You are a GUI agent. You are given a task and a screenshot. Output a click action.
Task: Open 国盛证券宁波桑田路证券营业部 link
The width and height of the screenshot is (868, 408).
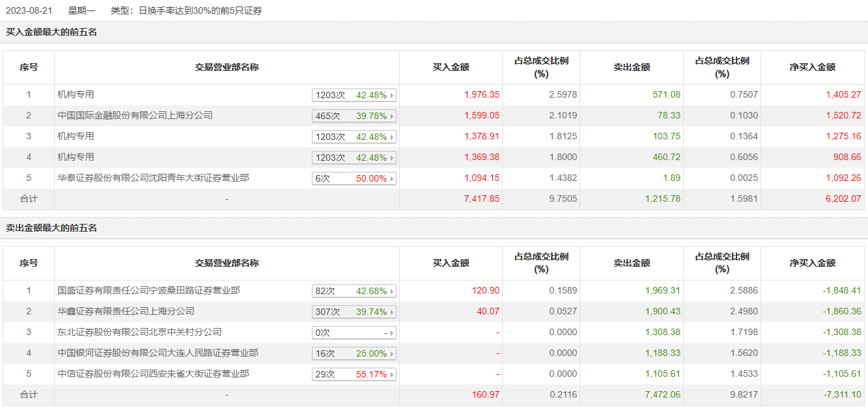tap(148, 290)
